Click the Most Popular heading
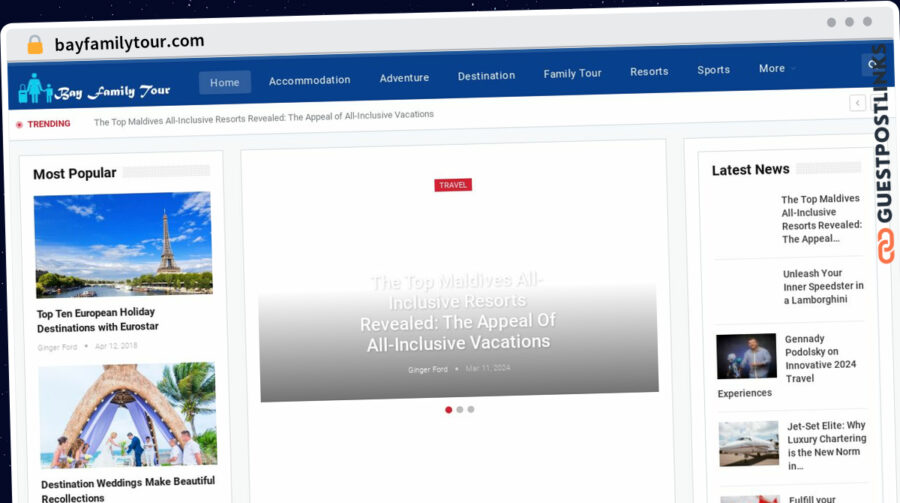Image resolution: width=900 pixels, height=503 pixels. click(75, 173)
